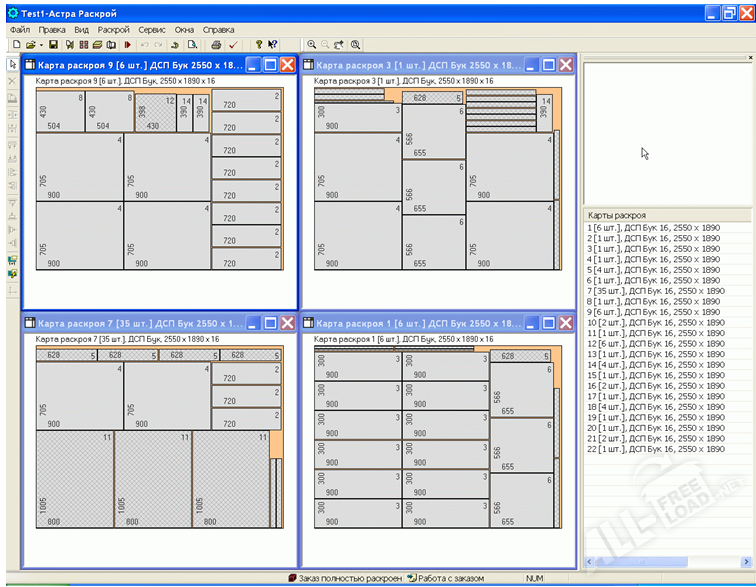Open the Сервис menu
The image size is (756, 587).
click(152, 30)
